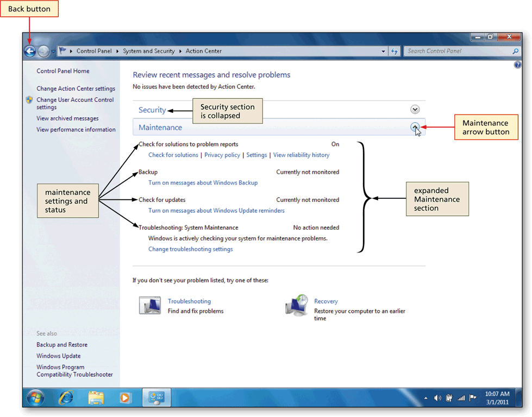
Task: Close the Action Center window
Action: pyautogui.click(x=509, y=36)
